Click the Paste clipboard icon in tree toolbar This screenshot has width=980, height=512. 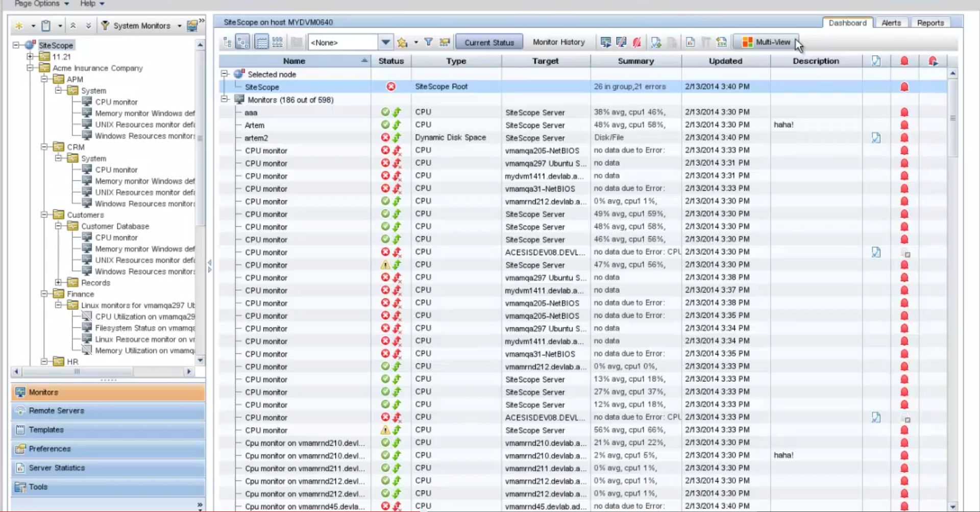(46, 26)
